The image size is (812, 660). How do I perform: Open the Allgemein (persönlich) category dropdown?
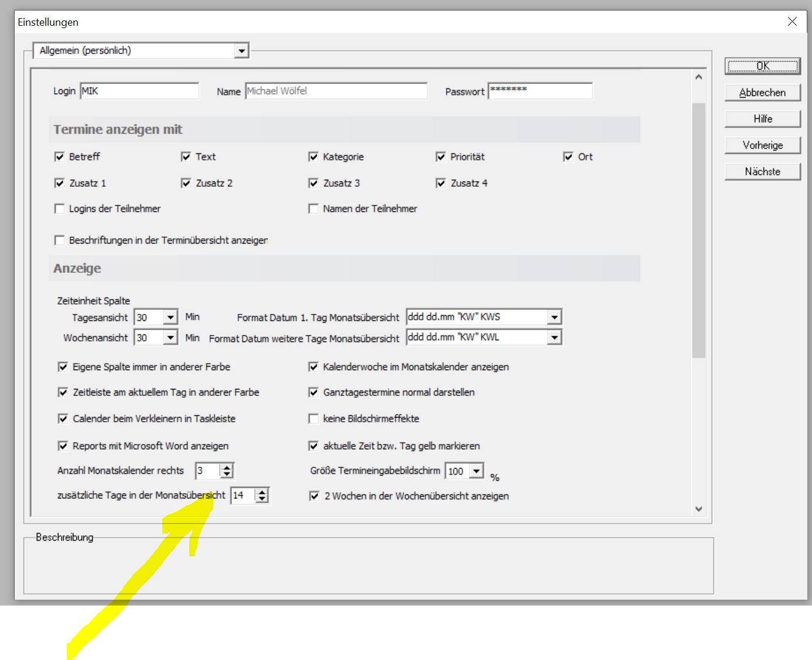[241, 51]
